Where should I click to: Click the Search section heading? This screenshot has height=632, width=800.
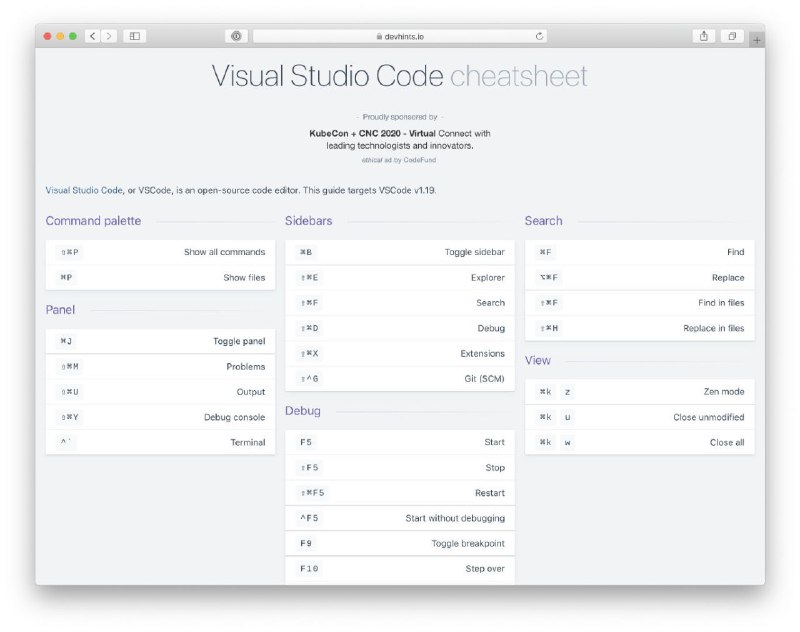coord(543,221)
